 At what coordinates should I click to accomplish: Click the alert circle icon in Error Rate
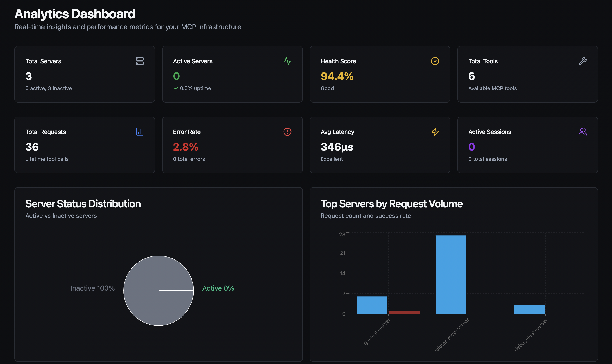pyautogui.click(x=287, y=132)
